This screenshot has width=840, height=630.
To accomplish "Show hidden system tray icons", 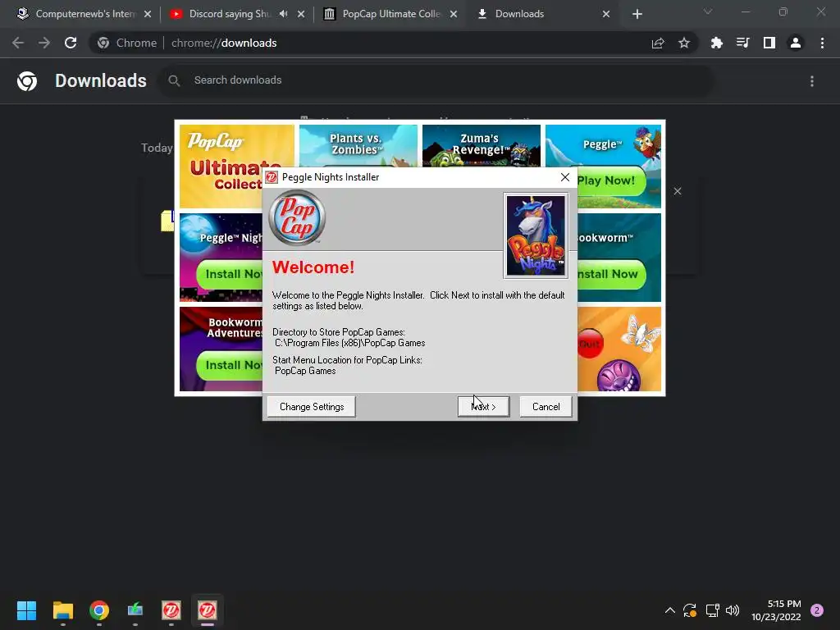I will point(669,610).
